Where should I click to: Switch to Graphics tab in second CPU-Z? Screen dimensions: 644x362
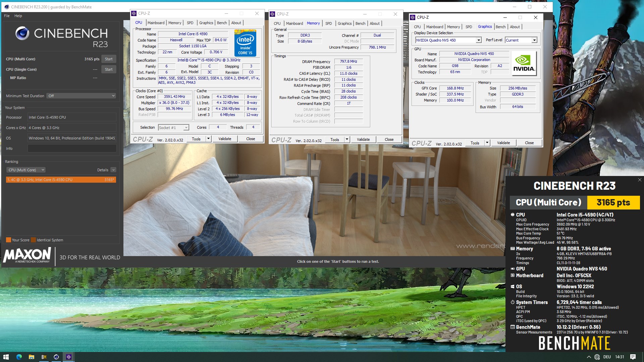click(344, 23)
